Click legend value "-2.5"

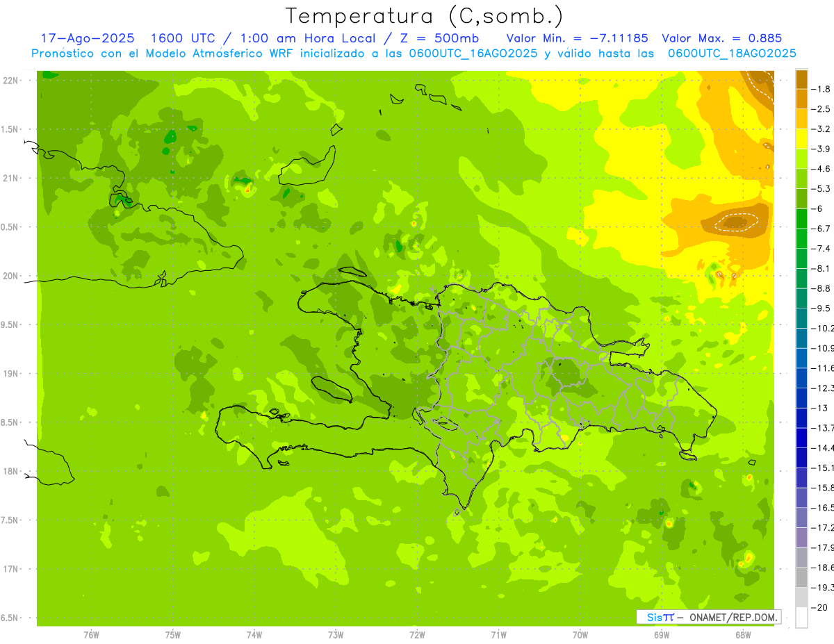(821, 109)
